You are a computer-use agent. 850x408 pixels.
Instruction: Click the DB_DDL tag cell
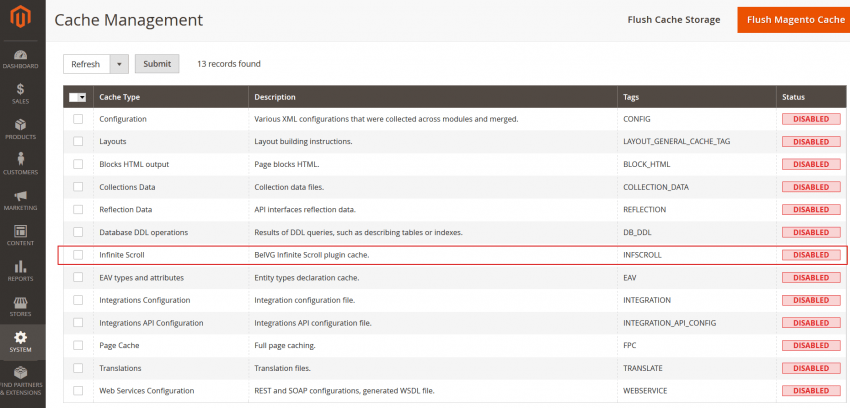point(638,232)
